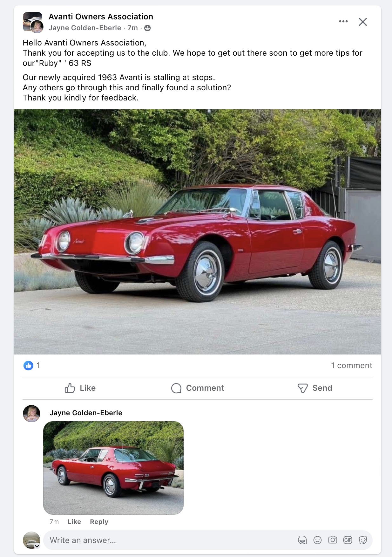Reply to Jayne Golden-Eberle's comment

coord(99,522)
